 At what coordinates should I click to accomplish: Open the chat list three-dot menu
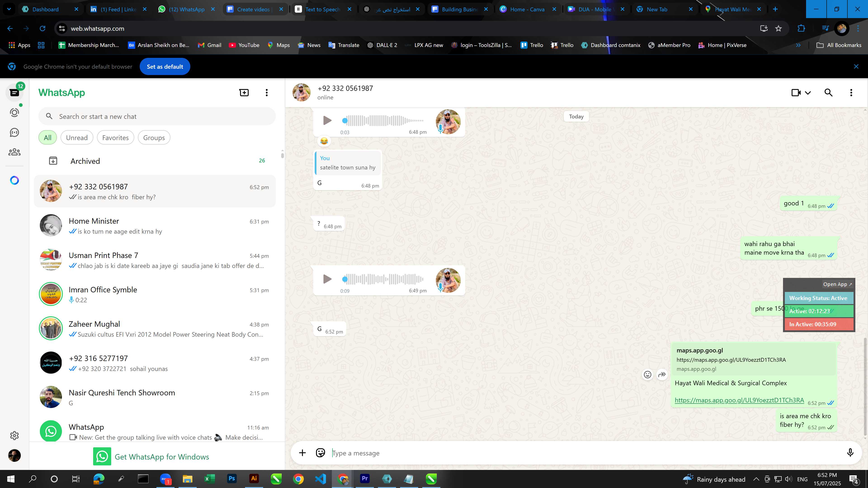point(267,93)
